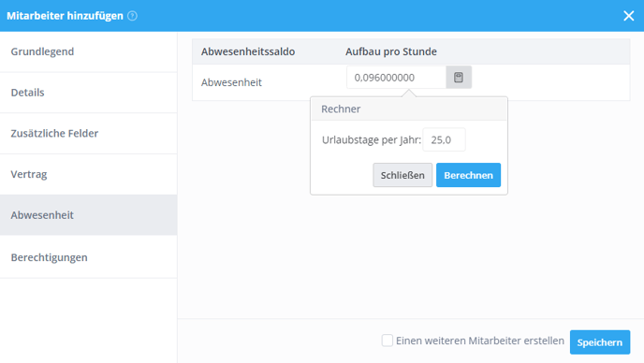Click the calculator icon next to Aufbau field
This screenshot has height=363, width=644.
pos(459,78)
